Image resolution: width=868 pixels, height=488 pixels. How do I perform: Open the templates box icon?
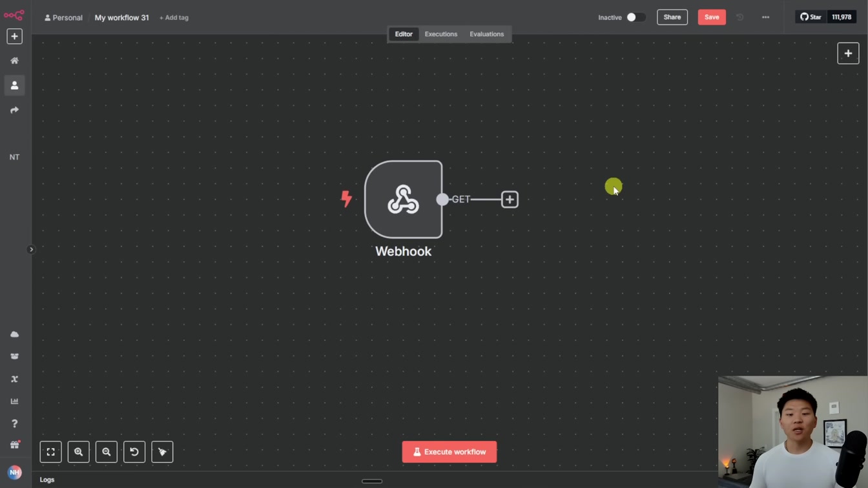click(14, 356)
